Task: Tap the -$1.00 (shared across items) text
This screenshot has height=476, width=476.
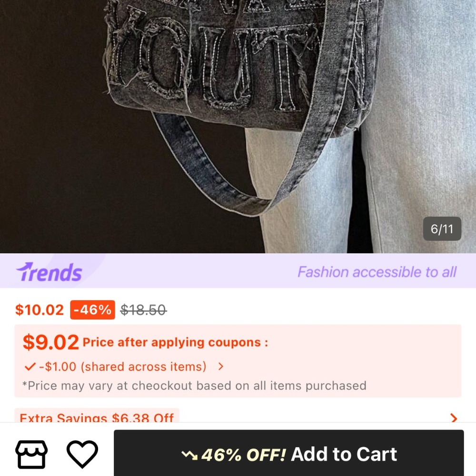Action: (x=123, y=367)
